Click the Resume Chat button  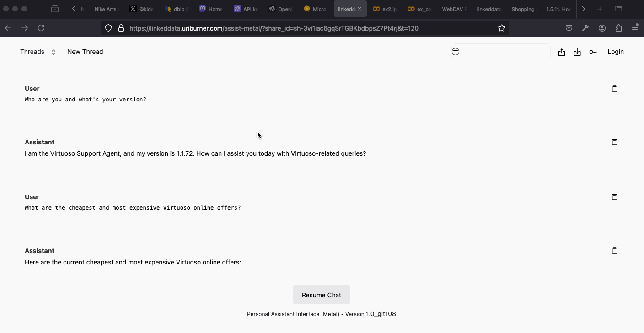(x=322, y=295)
